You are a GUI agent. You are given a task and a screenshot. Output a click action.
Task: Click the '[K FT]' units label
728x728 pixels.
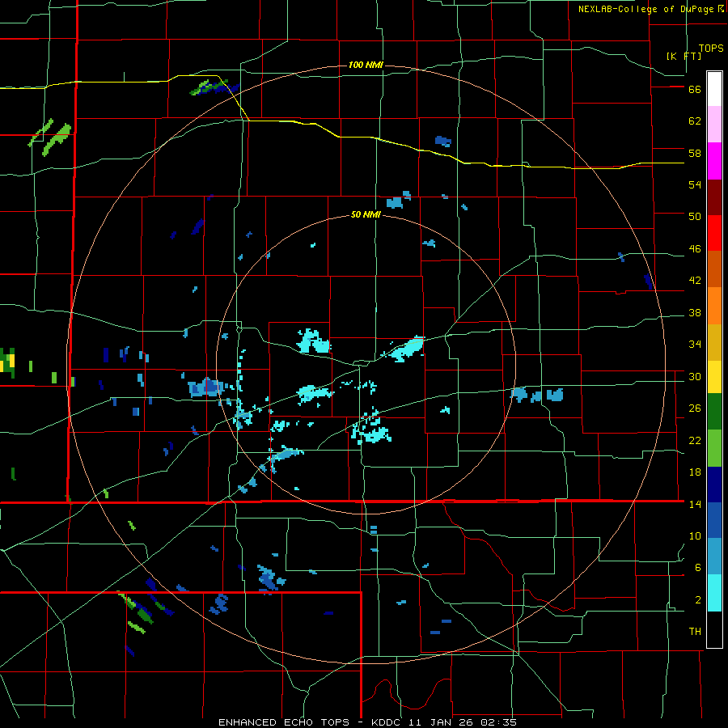[684, 56]
